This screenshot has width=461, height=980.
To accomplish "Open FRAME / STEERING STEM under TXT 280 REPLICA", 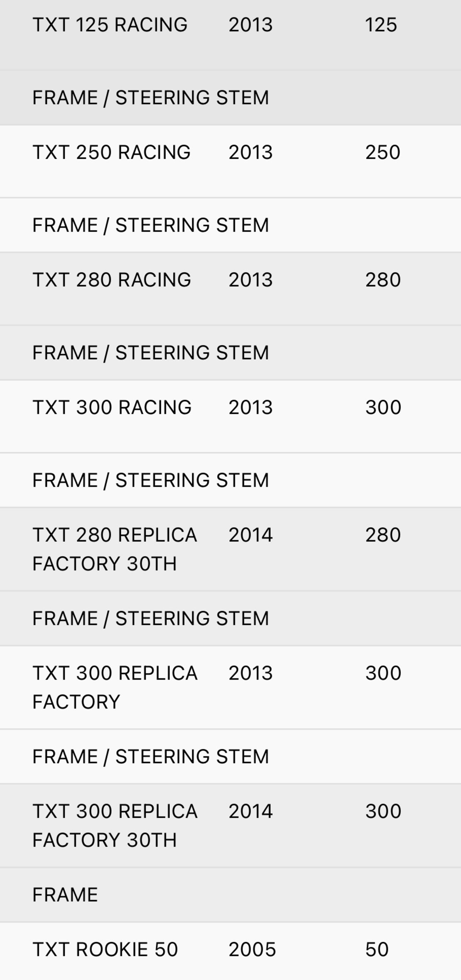I will click(x=230, y=618).
